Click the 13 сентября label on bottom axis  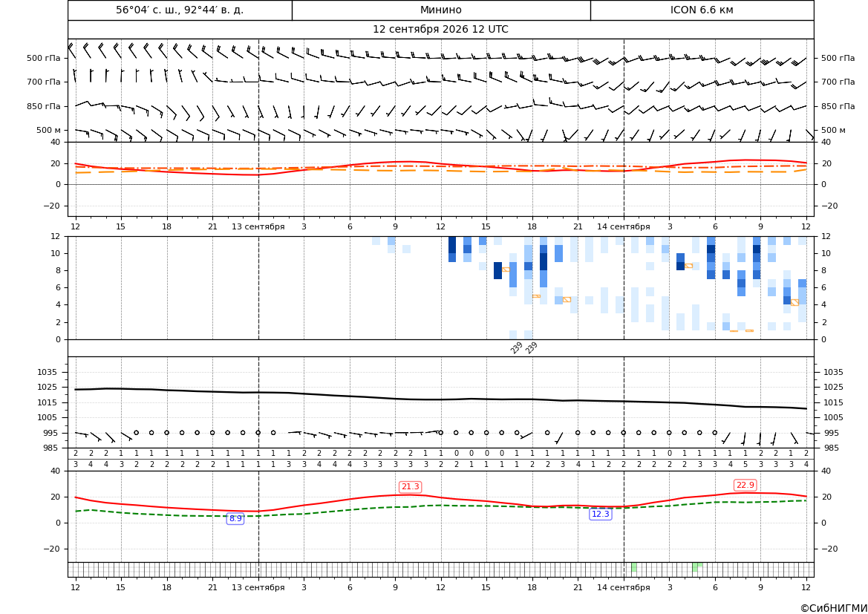coord(258,587)
